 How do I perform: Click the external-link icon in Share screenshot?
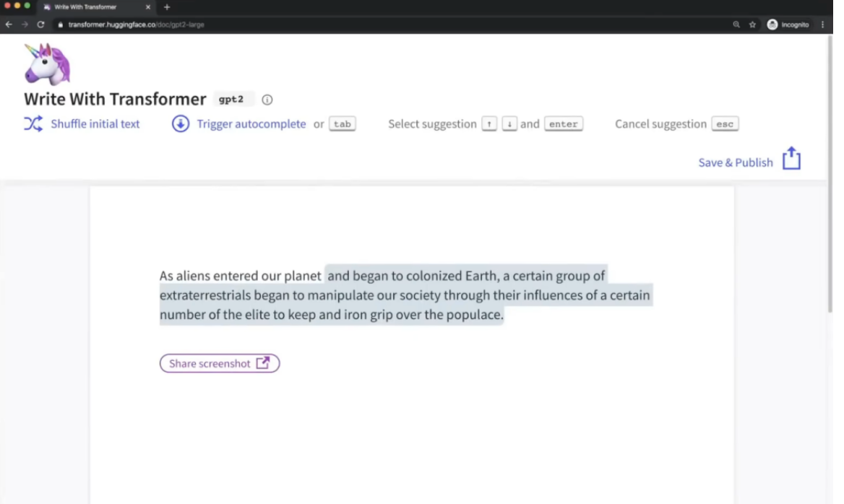point(263,363)
